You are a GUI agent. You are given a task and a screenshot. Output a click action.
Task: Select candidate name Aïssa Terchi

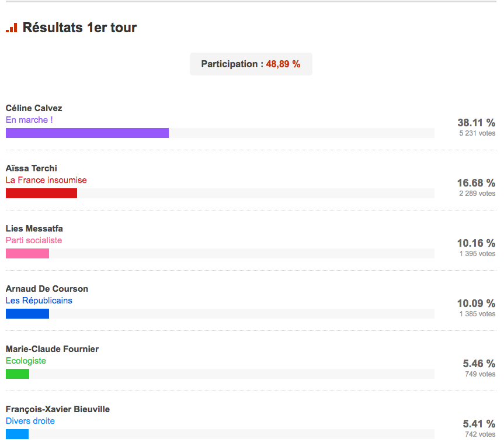point(31,168)
